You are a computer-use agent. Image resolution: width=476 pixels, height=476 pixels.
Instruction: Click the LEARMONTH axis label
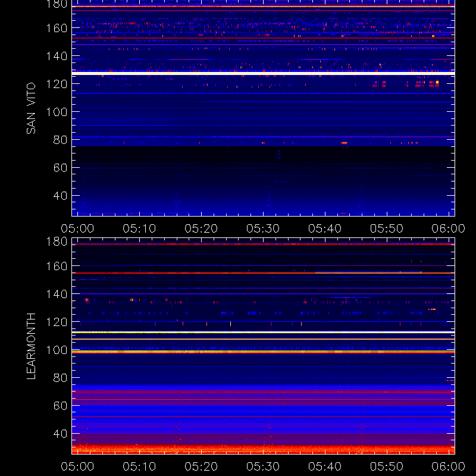point(31,346)
